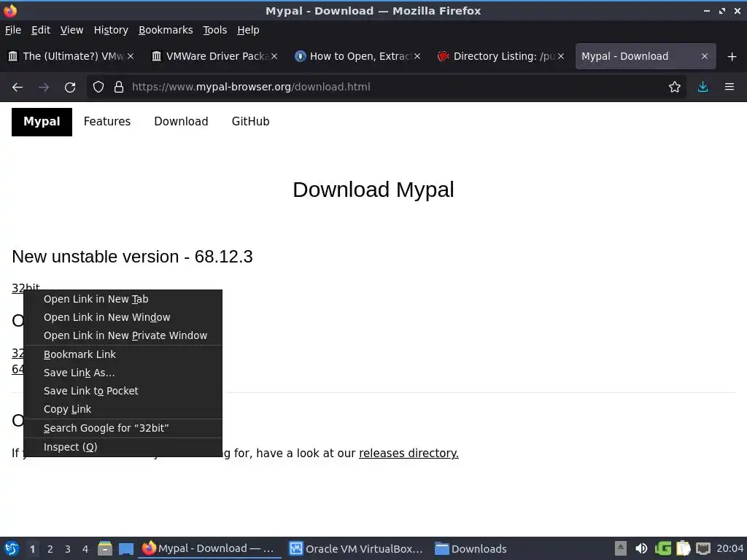747x560 pixels.
Task: Bookmark this page with the star
Action: click(x=675, y=87)
